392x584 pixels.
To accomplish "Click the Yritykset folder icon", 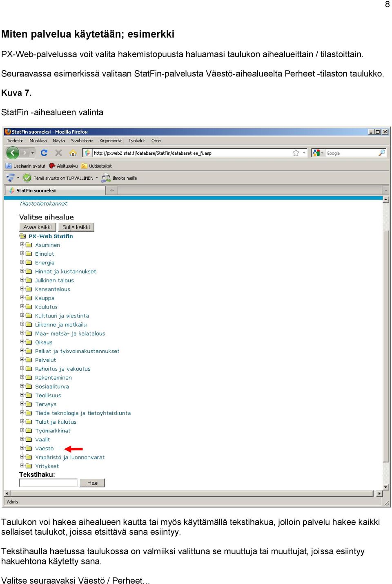I will tap(29, 466).
